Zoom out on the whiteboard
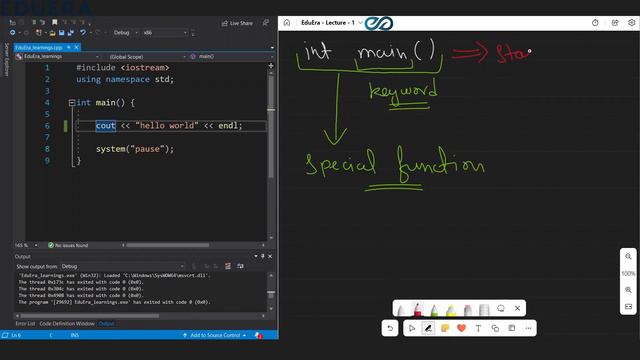Viewport: 640px width, 360px height. point(628,256)
